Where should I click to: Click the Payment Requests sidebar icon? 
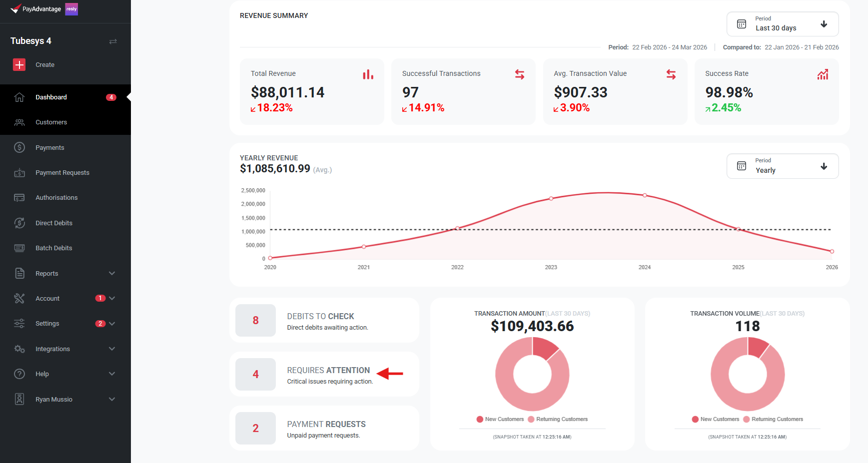(x=19, y=173)
